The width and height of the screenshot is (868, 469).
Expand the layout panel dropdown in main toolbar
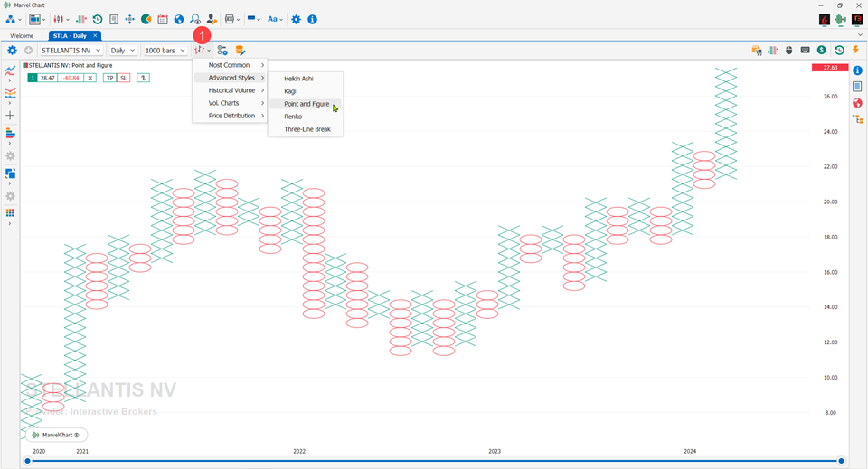(x=43, y=20)
